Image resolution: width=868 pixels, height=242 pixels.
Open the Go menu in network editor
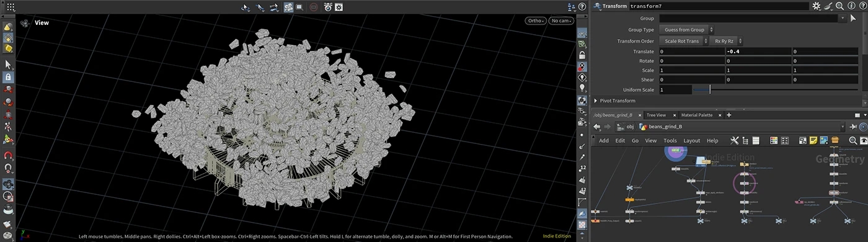coord(635,141)
